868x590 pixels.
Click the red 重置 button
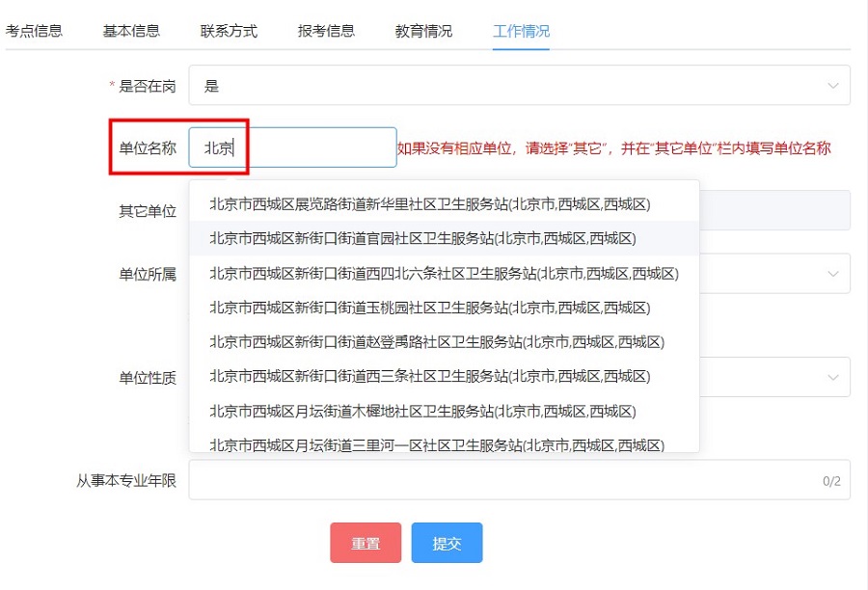coord(366,543)
